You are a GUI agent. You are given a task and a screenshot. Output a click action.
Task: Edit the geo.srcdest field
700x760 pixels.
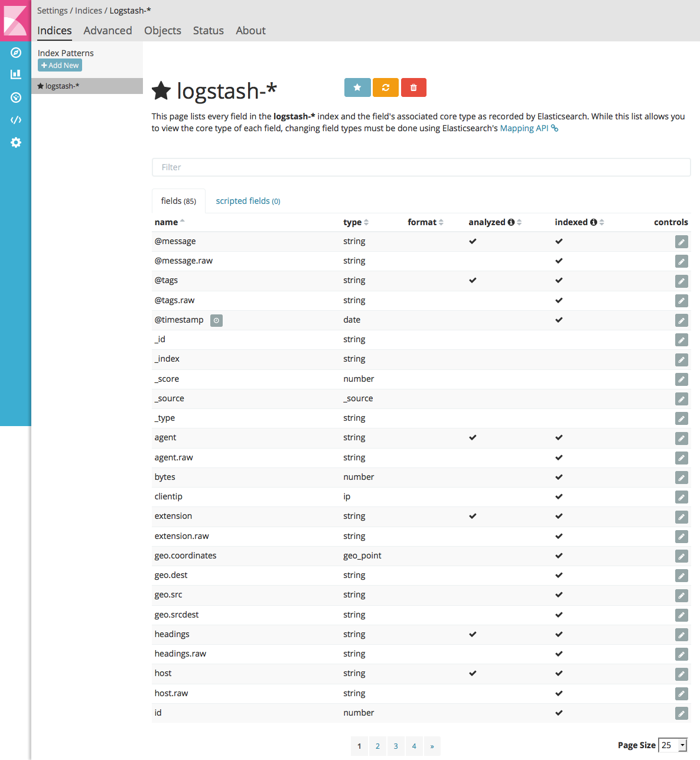682,615
